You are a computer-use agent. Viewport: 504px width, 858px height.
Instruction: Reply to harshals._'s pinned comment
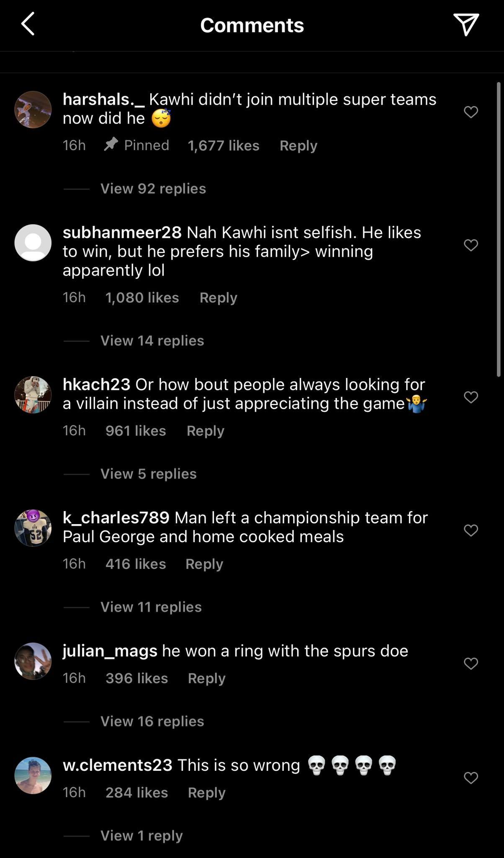pyautogui.click(x=298, y=145)
